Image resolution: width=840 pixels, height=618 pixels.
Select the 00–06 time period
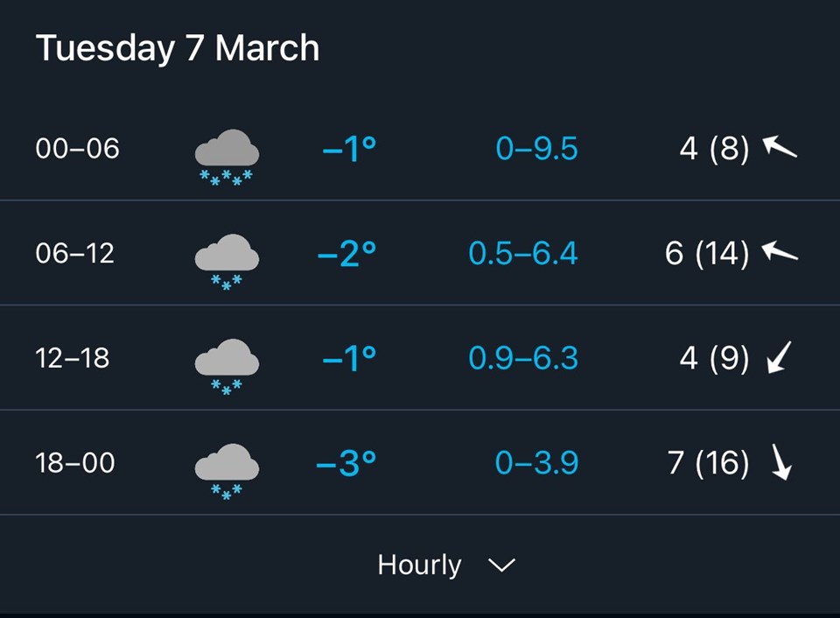click(77, 149)
